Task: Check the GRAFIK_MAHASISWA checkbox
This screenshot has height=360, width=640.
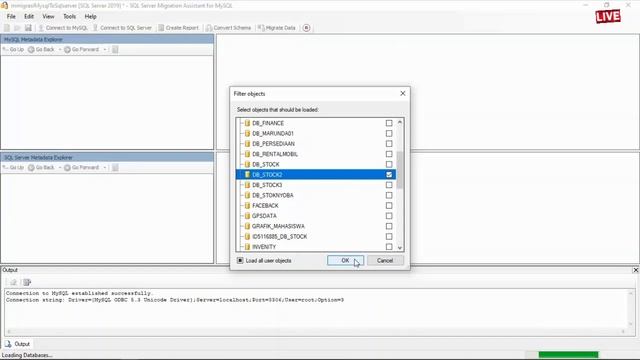Action: pos(389,226)
